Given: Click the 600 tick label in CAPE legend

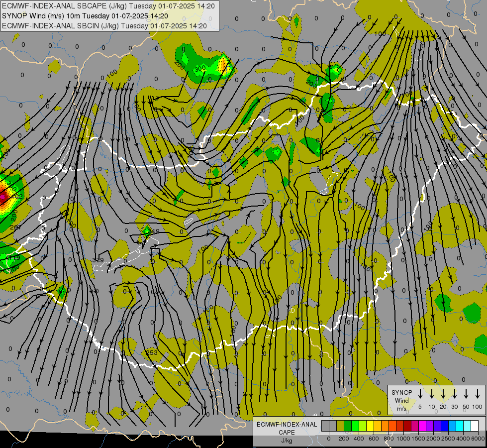Looking at the screenshot, I should pyautogui.click(x=374, y=439).
